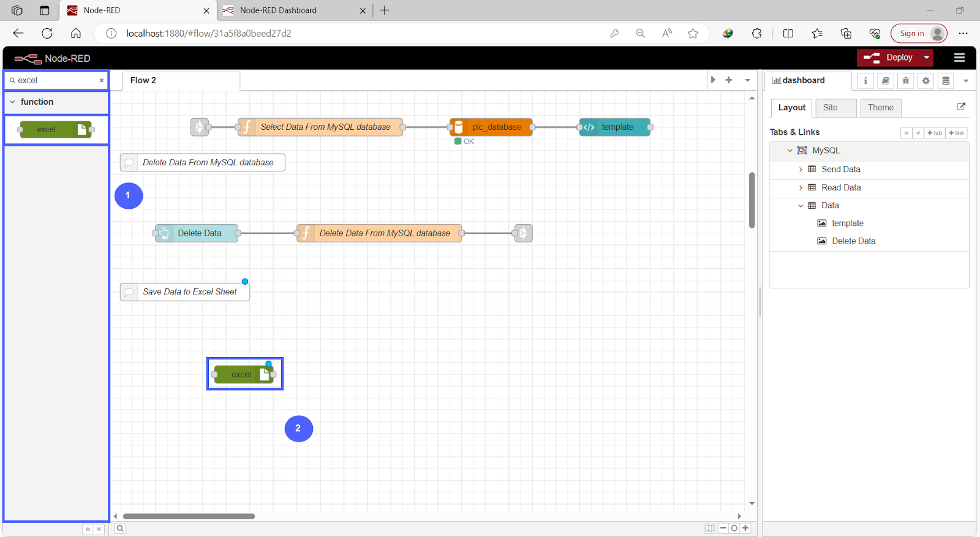980x537 pixels.
Task: Switch to the Site dashboard tab
Action: [x=836, y=108]
